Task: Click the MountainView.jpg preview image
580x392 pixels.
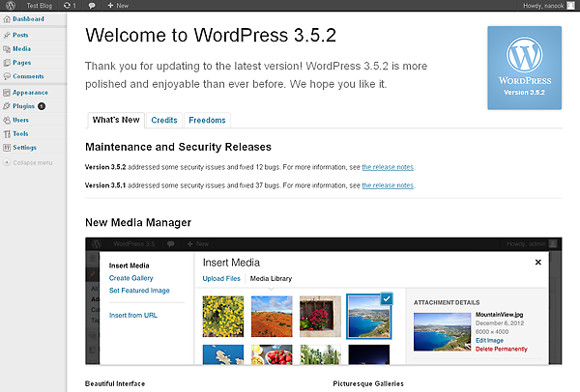Action: [442, 332]
